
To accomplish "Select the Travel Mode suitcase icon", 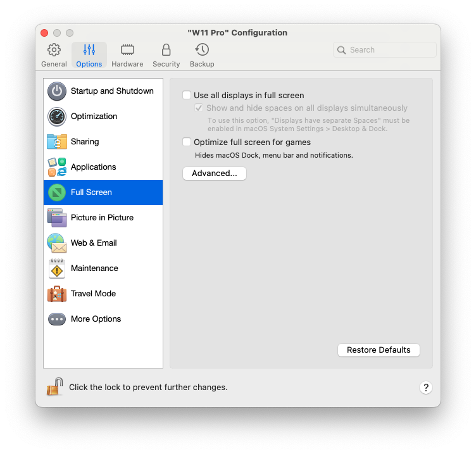I will 57,294.
